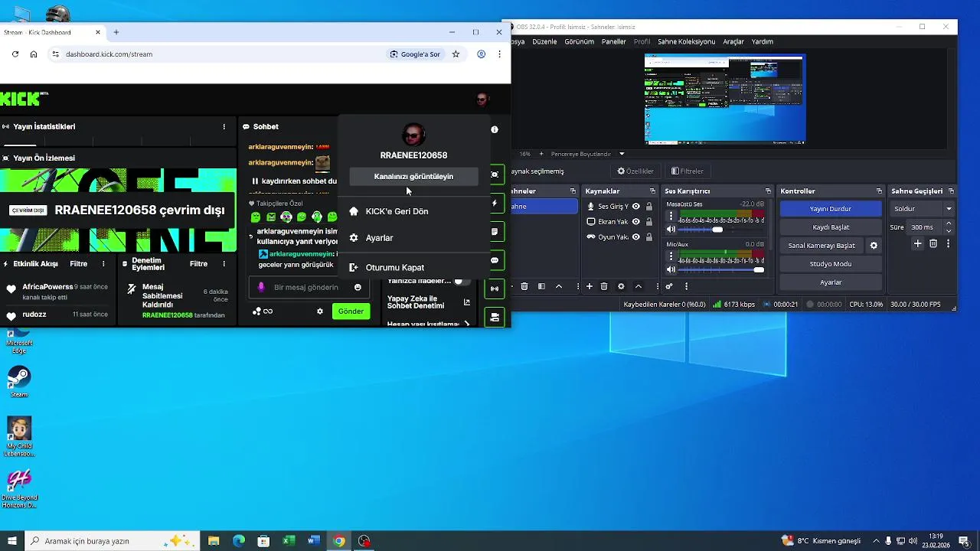The image size is (980, 551).
Task: Click Kanalınızı görüntüleyin button
Action: pyautogui.click(x=413, y=177)
